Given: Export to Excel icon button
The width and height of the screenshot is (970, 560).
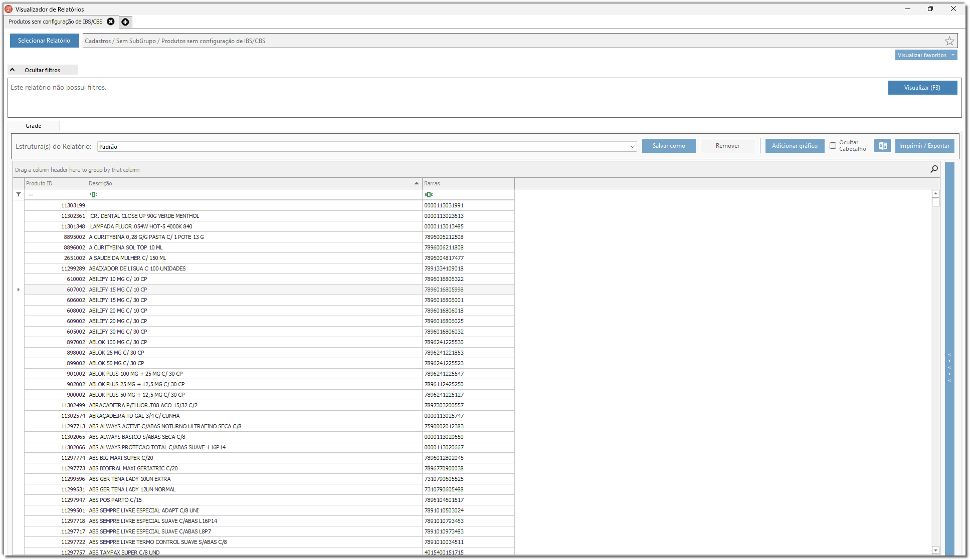Looking at the screenshot, I should pos(883,146).
